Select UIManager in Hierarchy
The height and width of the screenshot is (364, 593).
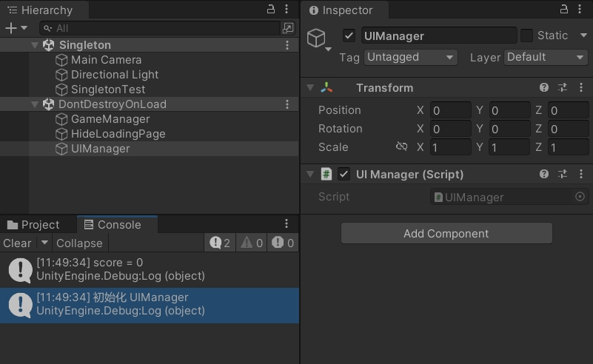100,149
